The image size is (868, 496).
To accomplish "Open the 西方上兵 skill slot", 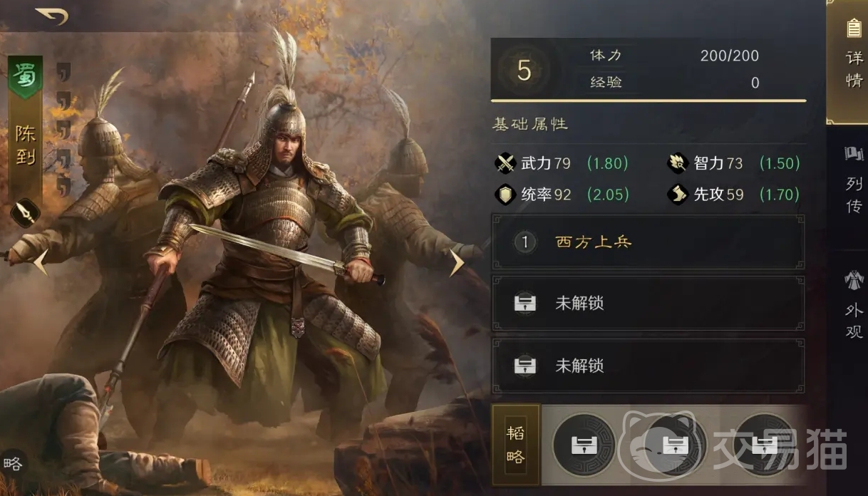I will (648, 242).
